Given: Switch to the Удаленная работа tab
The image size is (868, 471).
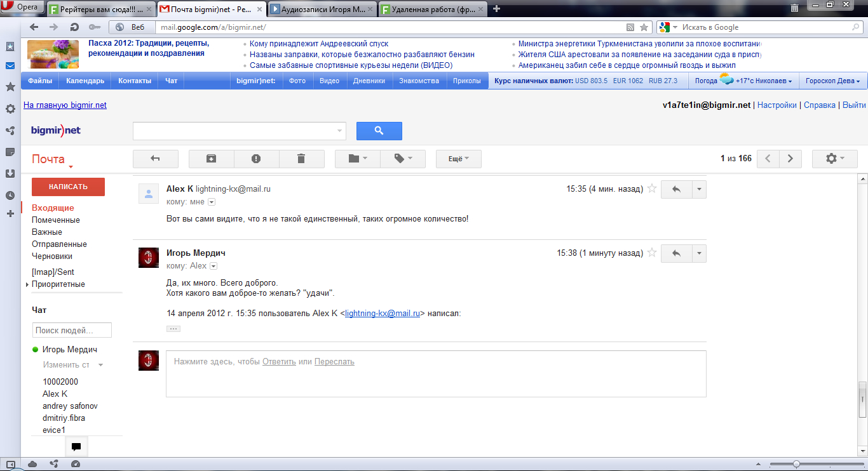Looking at the screenshot, I should (433, 10).
